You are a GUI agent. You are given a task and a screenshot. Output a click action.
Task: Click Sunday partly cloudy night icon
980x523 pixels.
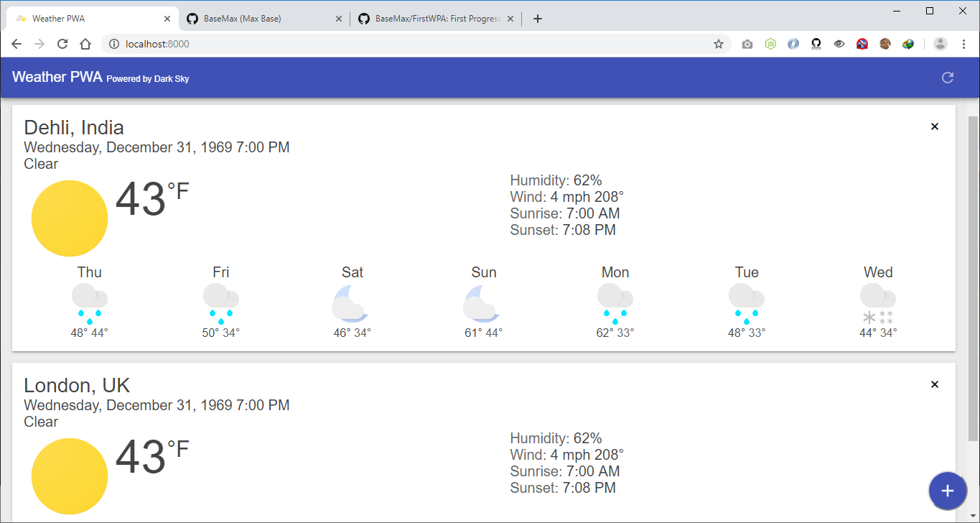(482, 303)
